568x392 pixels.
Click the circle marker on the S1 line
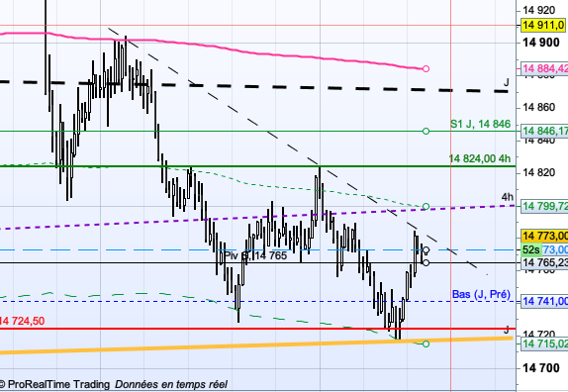426,131
